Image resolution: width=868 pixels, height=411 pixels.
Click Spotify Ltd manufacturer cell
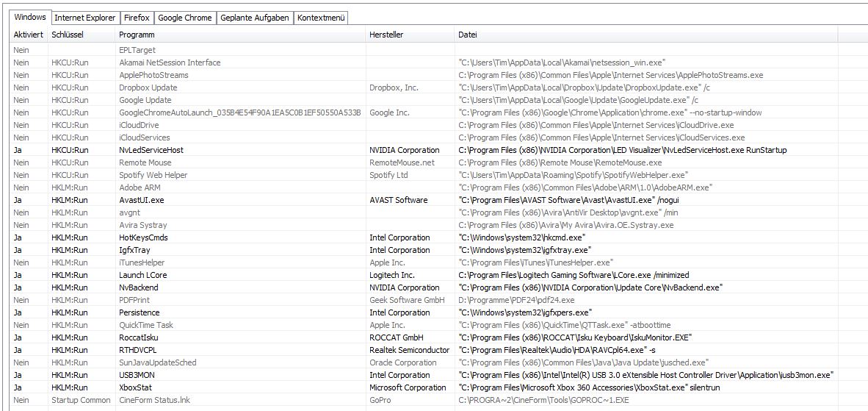coord(388,175)
